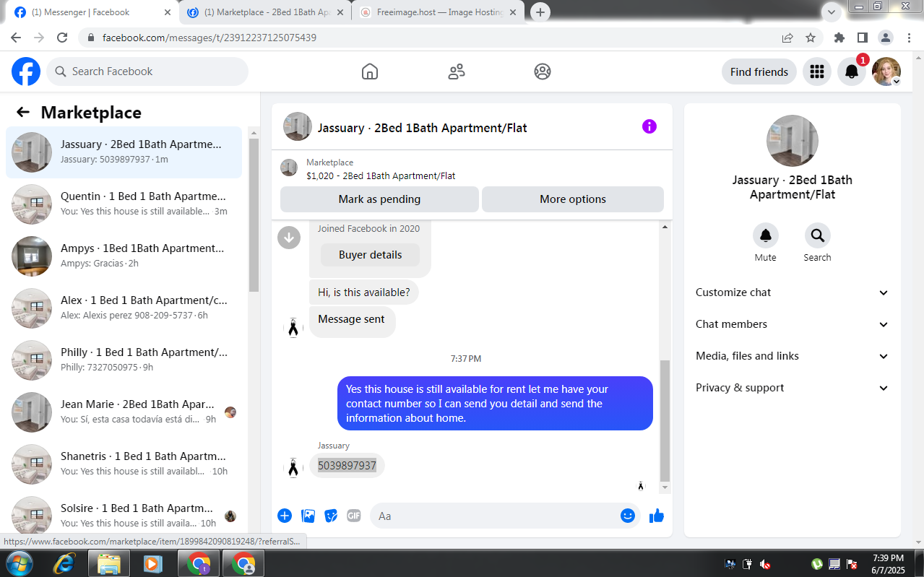924x577 pixels.
Task: Expand the Privacy & support section
Action: [x=792, y=388]
